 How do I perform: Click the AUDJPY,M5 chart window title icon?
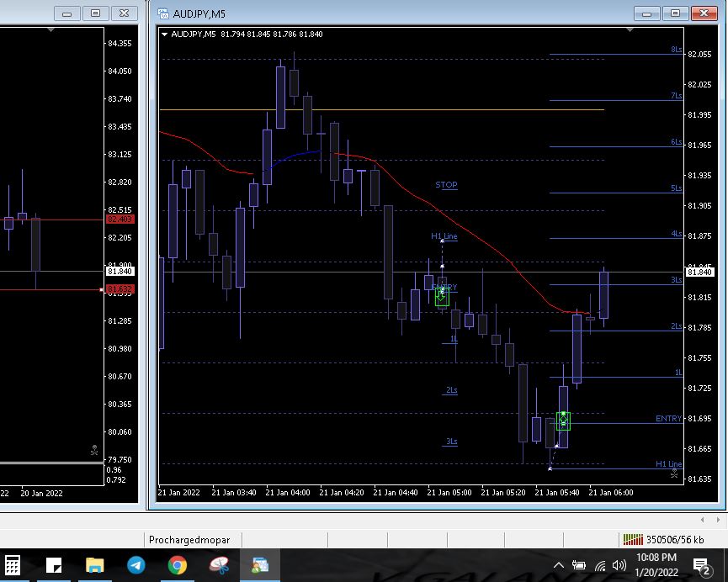click(163, 13)
